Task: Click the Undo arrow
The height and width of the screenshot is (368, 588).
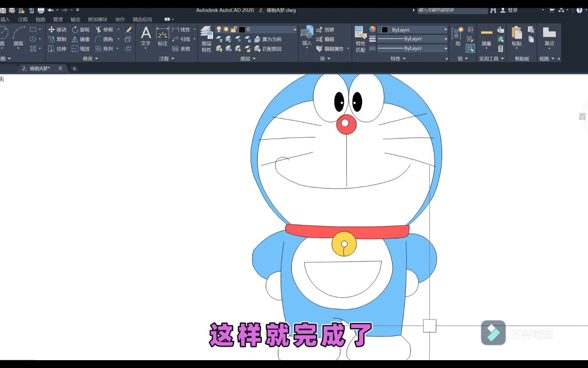Action: (x=51, y=10)
